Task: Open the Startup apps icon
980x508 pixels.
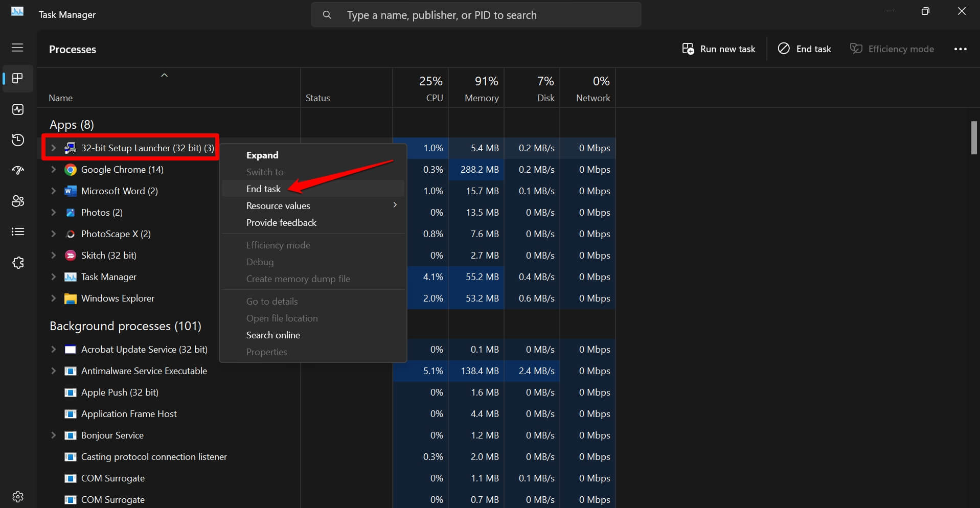Action: pyautogui.click(x=18, y=171)
